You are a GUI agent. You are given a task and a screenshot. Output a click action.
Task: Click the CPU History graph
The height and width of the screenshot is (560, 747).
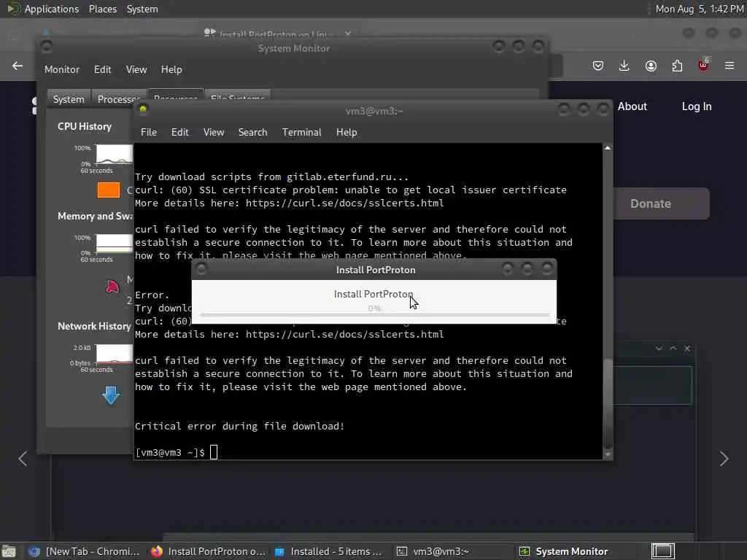115,155
